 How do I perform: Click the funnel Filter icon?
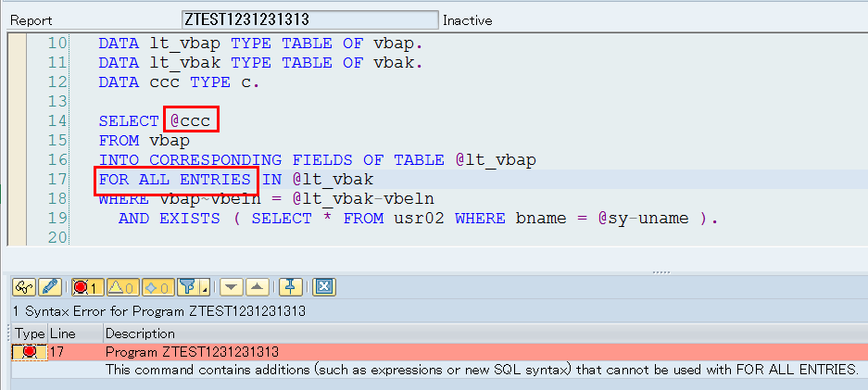tap(189, 286)
